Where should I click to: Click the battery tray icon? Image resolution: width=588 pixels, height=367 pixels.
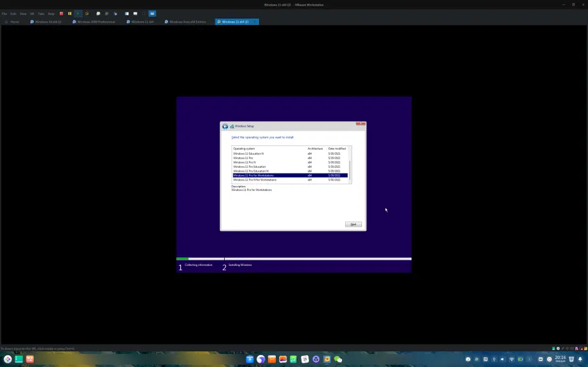pos(521,359)
